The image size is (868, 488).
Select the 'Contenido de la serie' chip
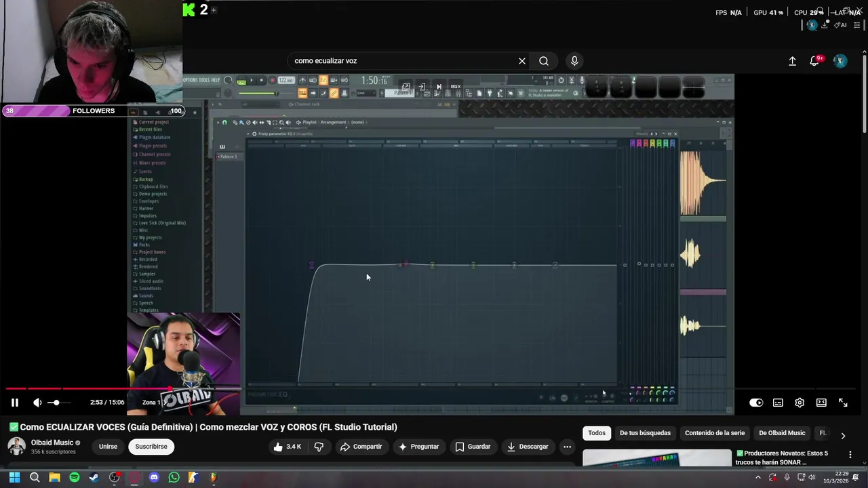[715, 433]
